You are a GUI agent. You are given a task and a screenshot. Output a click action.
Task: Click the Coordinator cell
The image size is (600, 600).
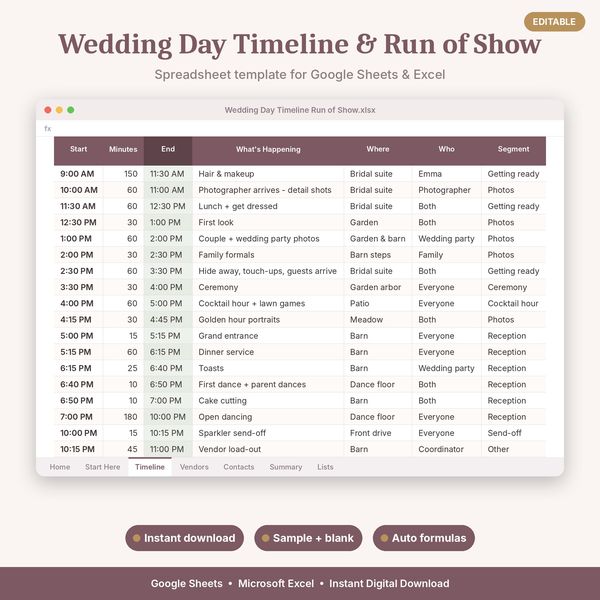pyautogui.click(x=447, y=449)
